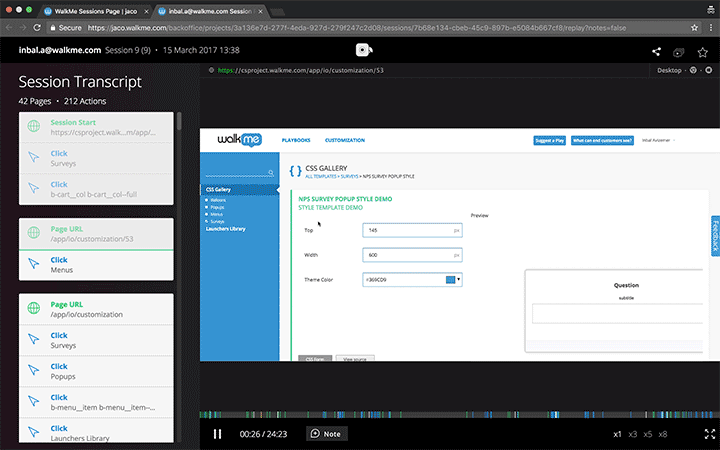The height and width of the screenshot is (450, 720).
Task: Select the Click b-cart__col transcript entry
Action: coord(96,189)
